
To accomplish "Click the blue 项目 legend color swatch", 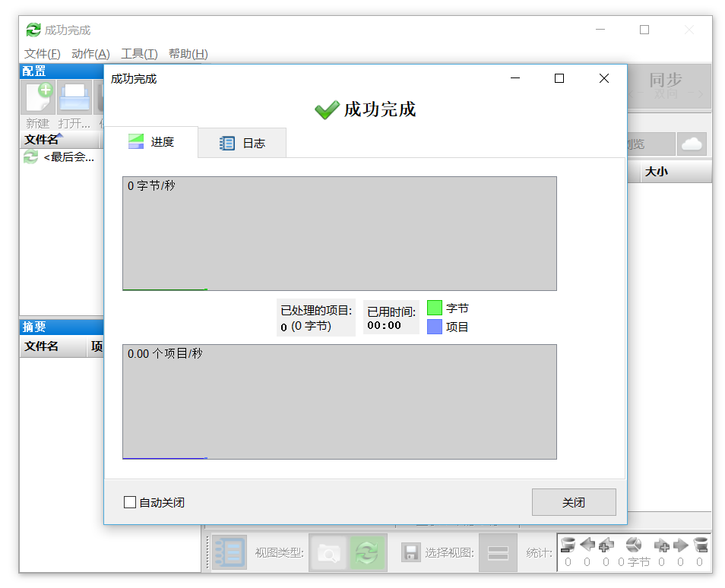I will tap(435, 327).
